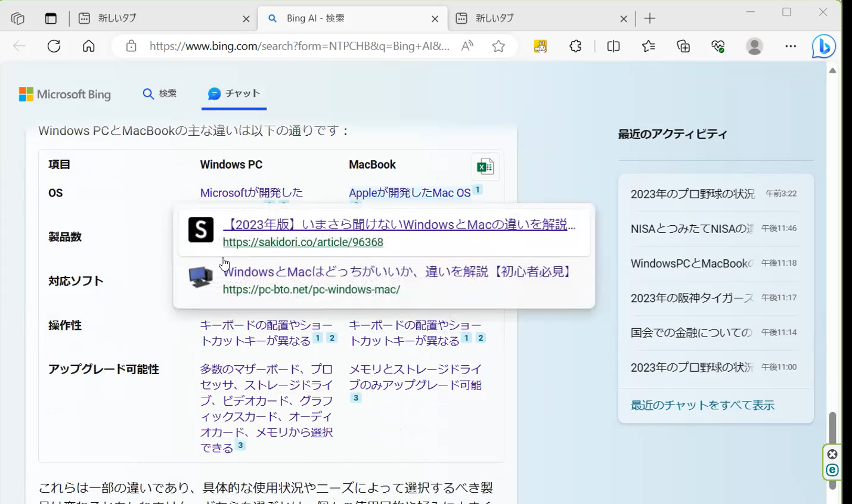Open WindowsとMacはどっちがいいか link

pyautogui.click(x=398, y=272)
